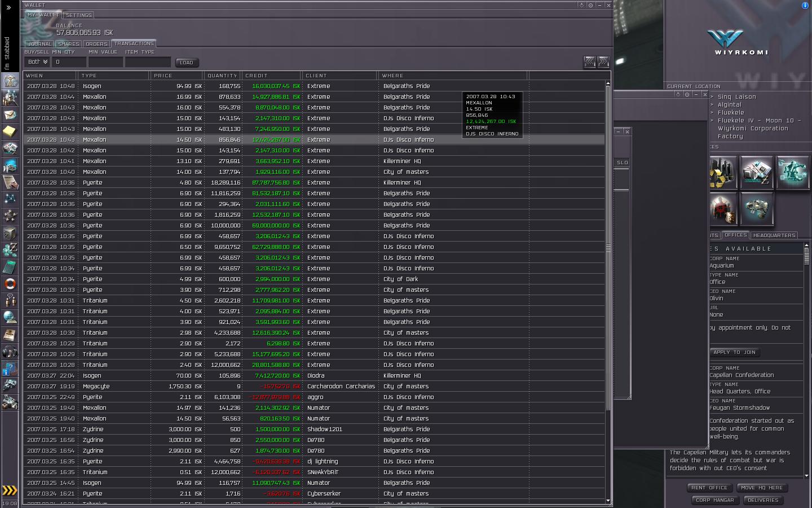This screenshot has width=812, height=508.
Task: Open the Orders tab
Action: tap(96, 44)
